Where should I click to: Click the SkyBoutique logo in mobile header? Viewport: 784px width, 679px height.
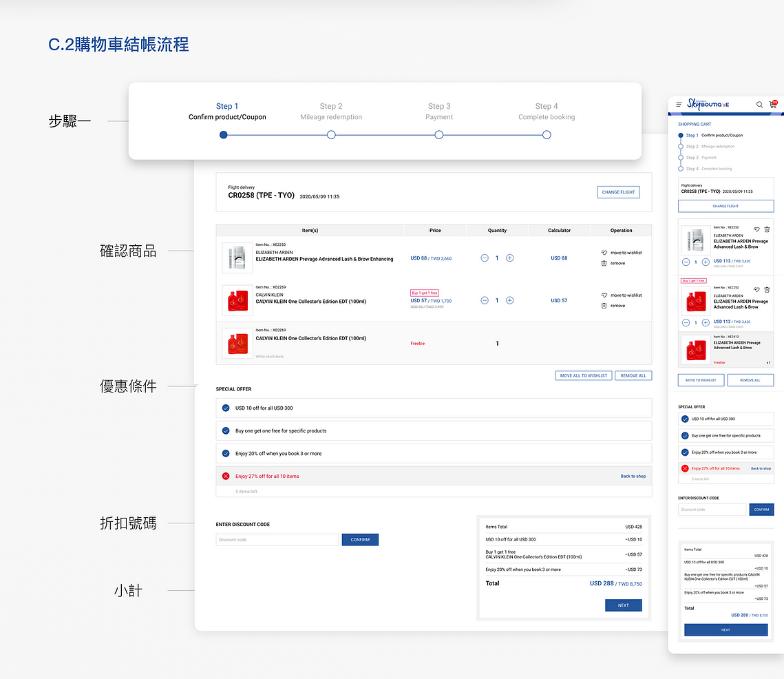coord(708,104)
